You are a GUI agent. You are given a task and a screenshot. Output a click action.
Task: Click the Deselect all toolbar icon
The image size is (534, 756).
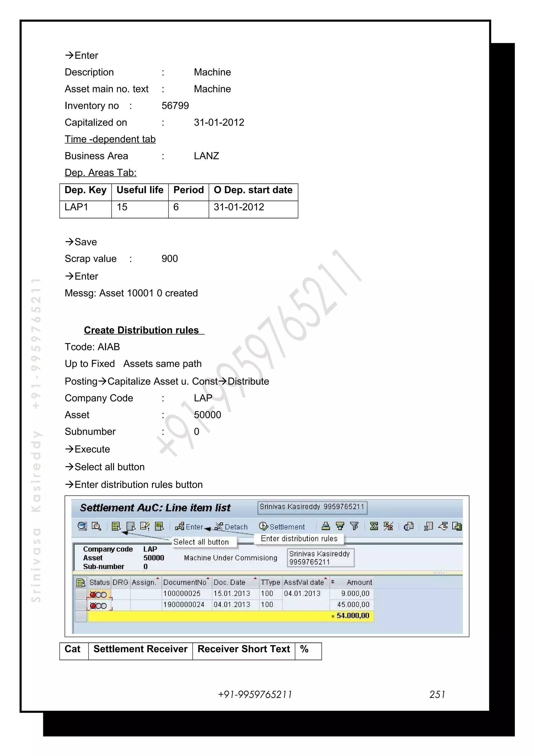pyautogui.click(x=131, y=526)
